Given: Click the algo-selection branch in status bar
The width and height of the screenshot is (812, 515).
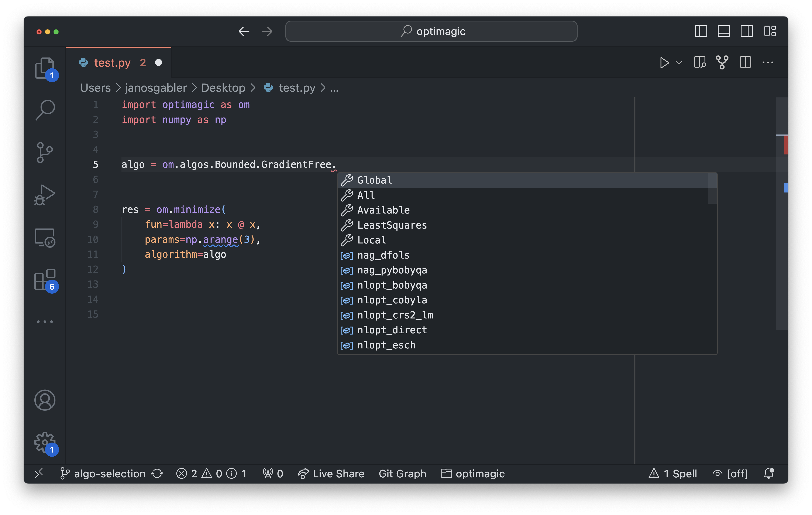Looking at the screenshot, I should coord(103,474).
